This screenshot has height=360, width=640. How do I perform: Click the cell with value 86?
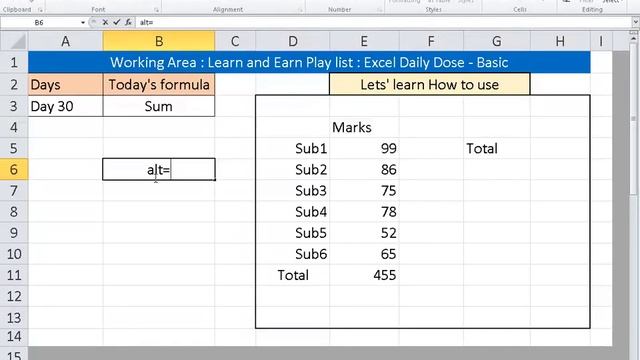364,169
